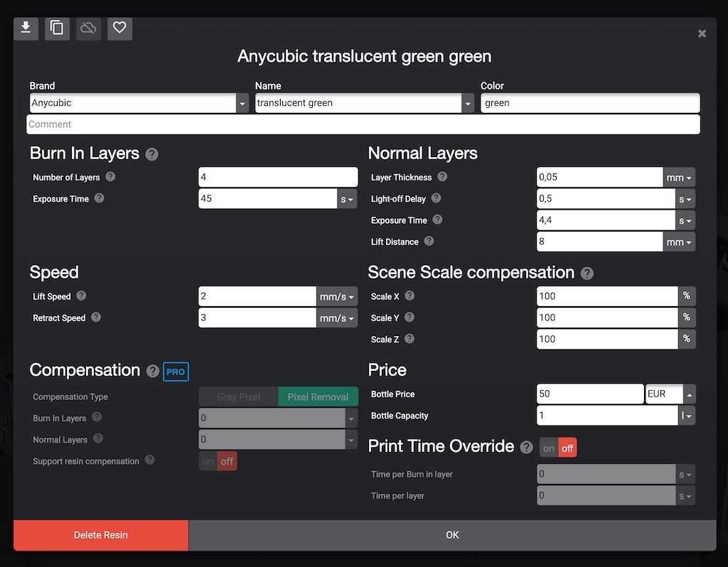Image resolution: width=728 pixels, height=567 pixels.
Task: Click the heart favorite icon
Action: [x=119, y=28]
